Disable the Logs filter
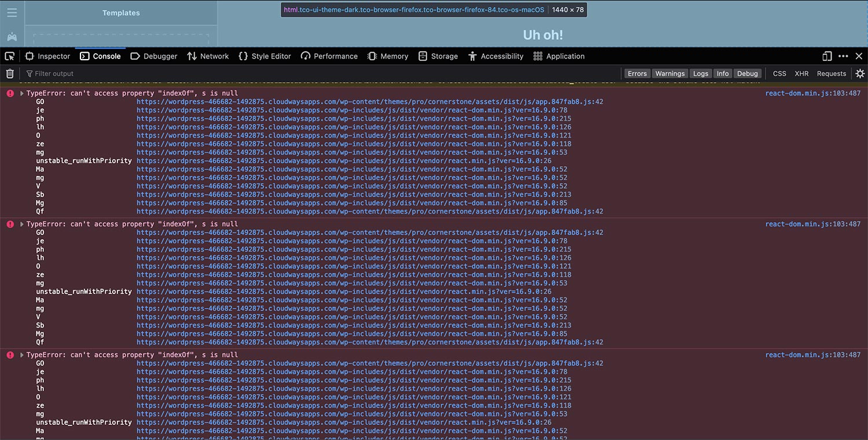This screenshot has height=440, width=868. (700, 74)
